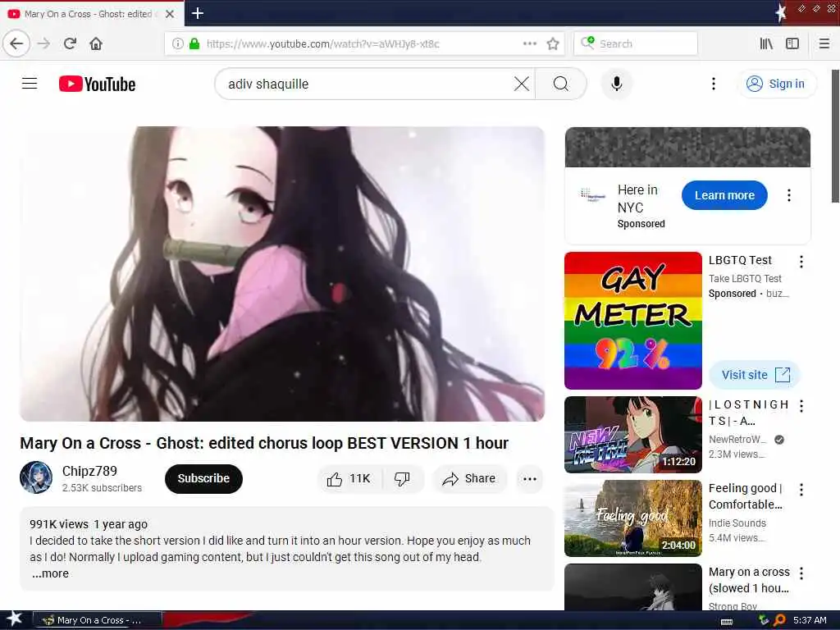Click the browser Search box

point(636,43)
